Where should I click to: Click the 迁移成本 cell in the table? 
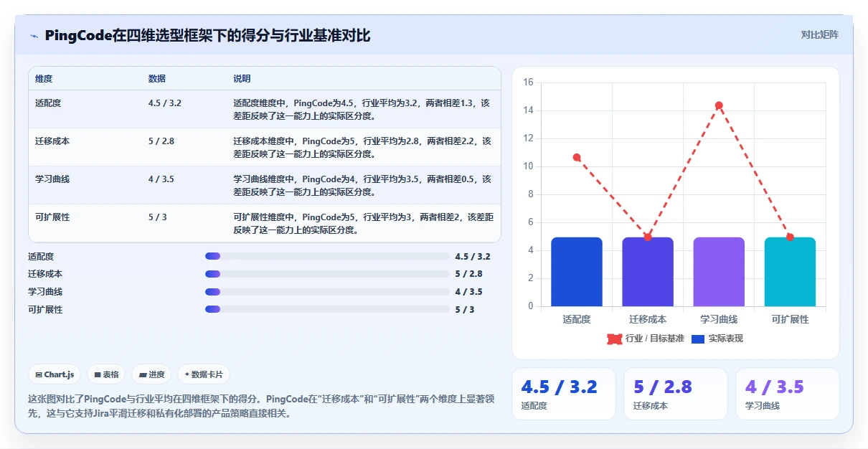pos(52,141)
